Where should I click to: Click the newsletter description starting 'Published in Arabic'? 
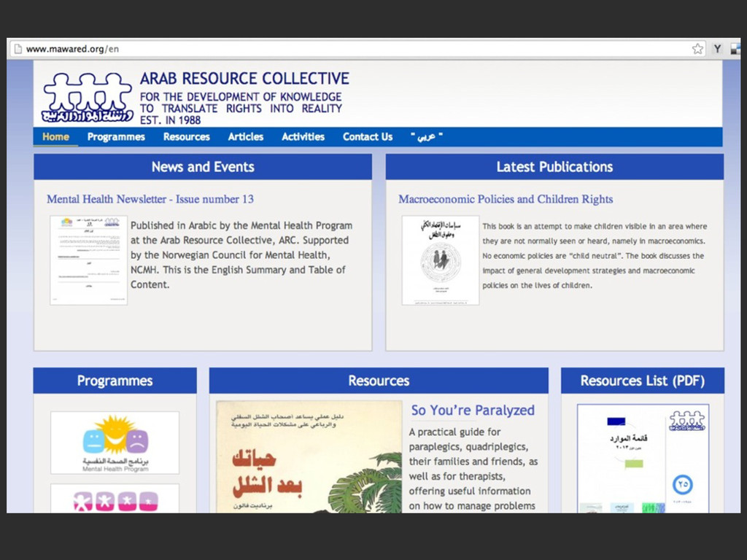click(241, 254)
